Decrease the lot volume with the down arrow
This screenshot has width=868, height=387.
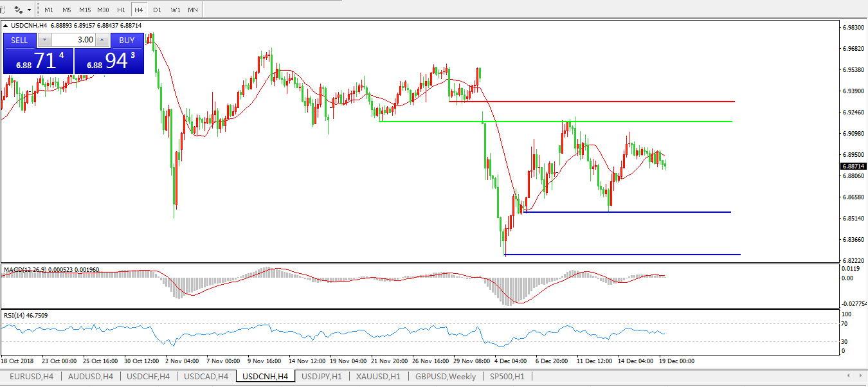click(44, 40)
